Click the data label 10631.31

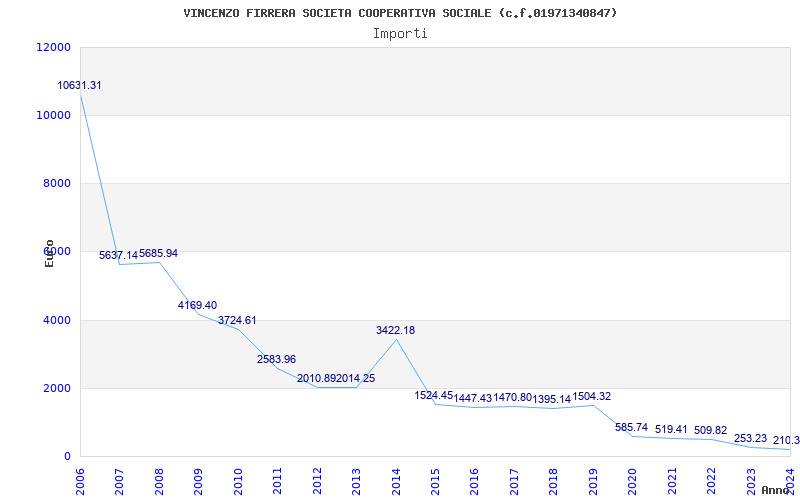[x=79, y=86]
